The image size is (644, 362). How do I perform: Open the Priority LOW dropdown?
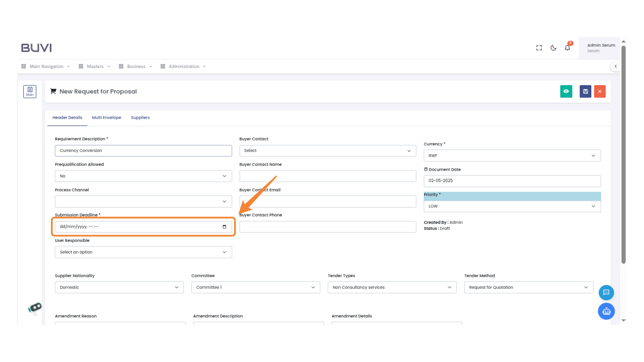pyautogui.click(x=512, y=206)
